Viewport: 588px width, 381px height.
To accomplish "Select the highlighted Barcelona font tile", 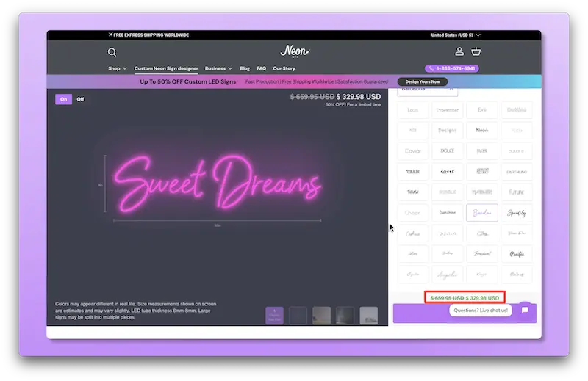I will click(x=482, y=213).
